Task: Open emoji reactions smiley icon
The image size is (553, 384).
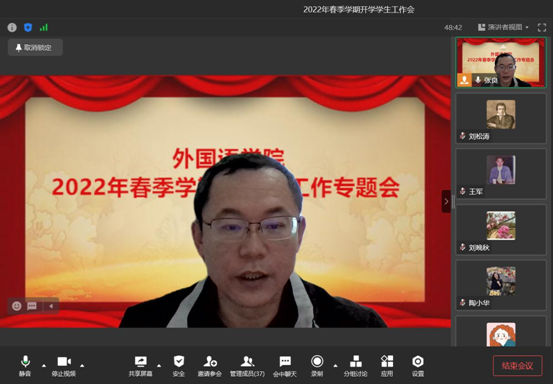Action: (17, 306)
